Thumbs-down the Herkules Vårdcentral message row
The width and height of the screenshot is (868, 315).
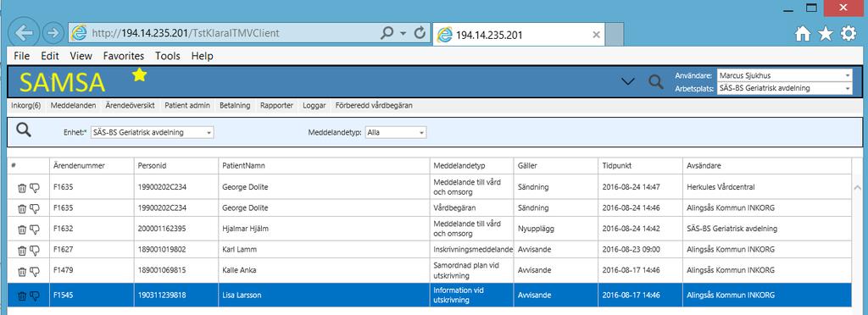[x=34, y=188]
